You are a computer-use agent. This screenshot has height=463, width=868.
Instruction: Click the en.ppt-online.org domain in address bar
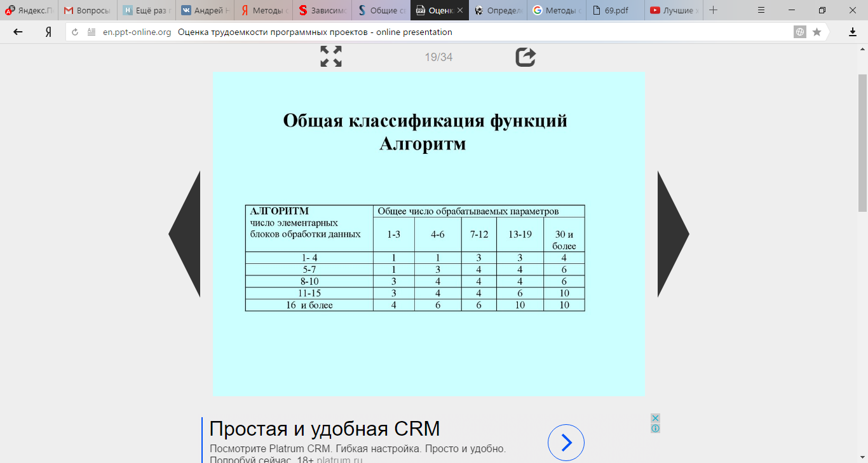[x=137, y=32]
